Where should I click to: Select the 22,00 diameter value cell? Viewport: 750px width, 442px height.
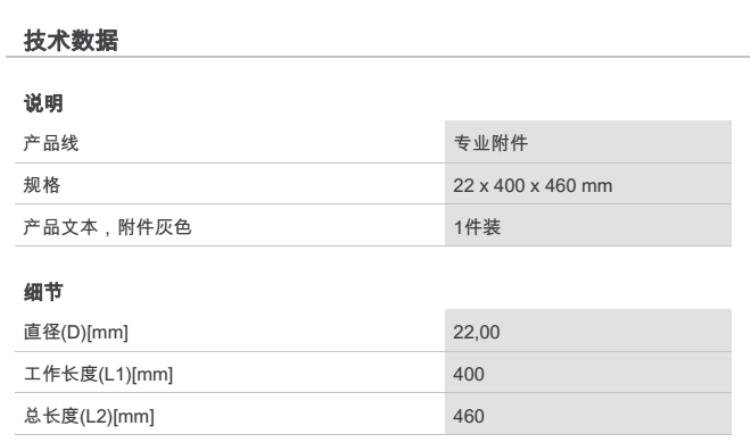477,332
